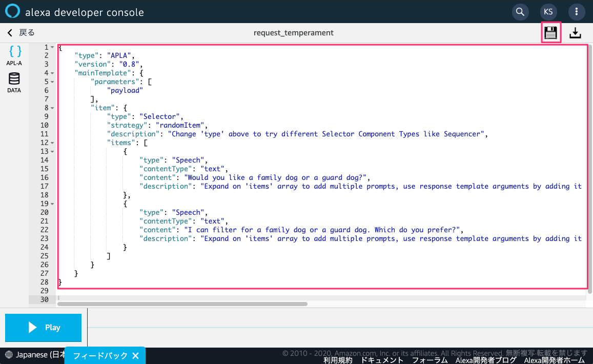The image size is (593, 364).
Task: Click the "0.8" version value
Action: pos(129,64)
